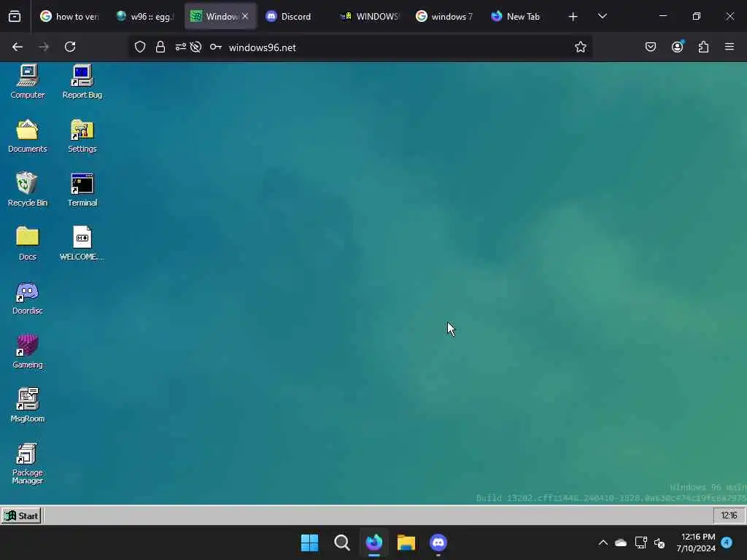Open the Windows 11 Start menu
This screenshot has height=560, width=747.
point(309,542)
